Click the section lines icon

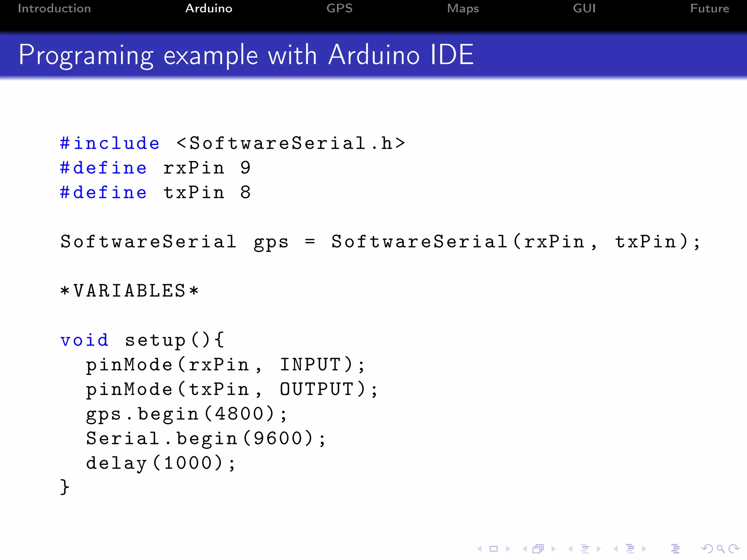[x=630, y=548]
